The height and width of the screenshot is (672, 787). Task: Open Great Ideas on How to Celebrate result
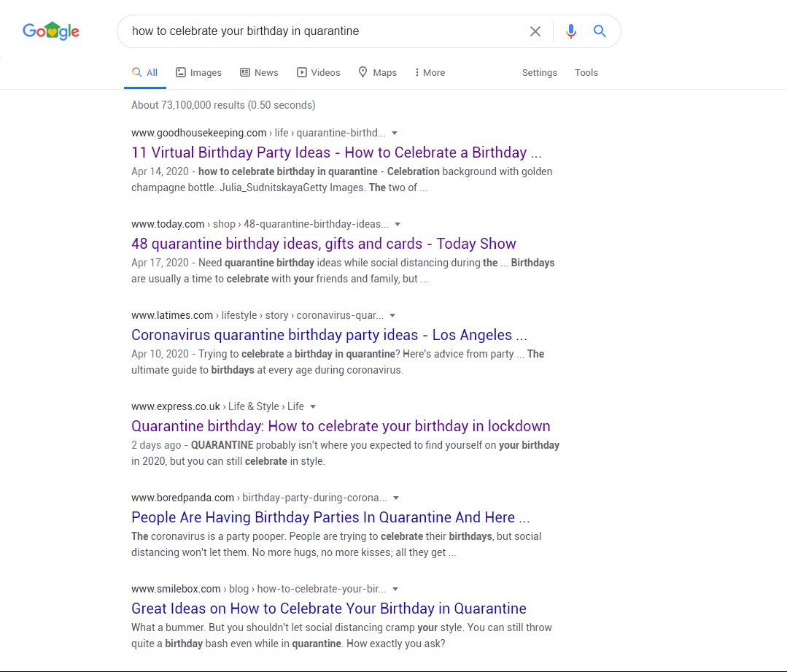click(x=329, y=609)
